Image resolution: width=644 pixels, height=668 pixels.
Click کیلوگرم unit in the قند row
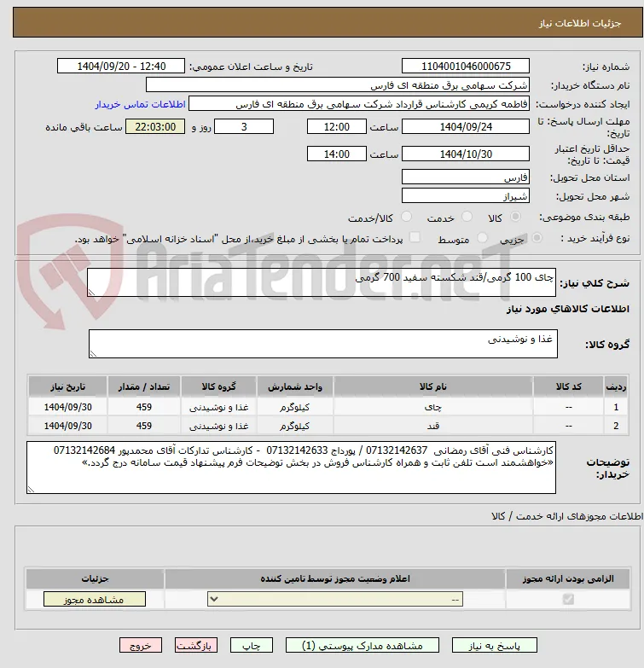coord(295,426)
